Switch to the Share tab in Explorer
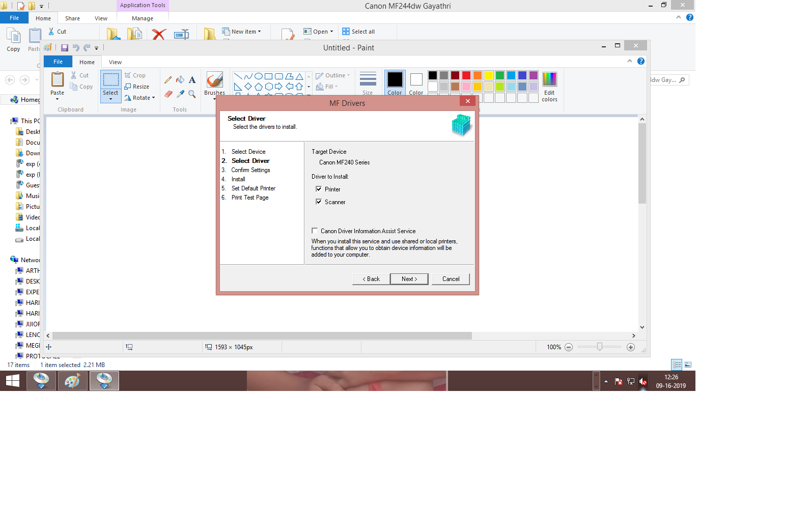The height and width of the screenshot is (532, 811). click(x=72, y=18)
